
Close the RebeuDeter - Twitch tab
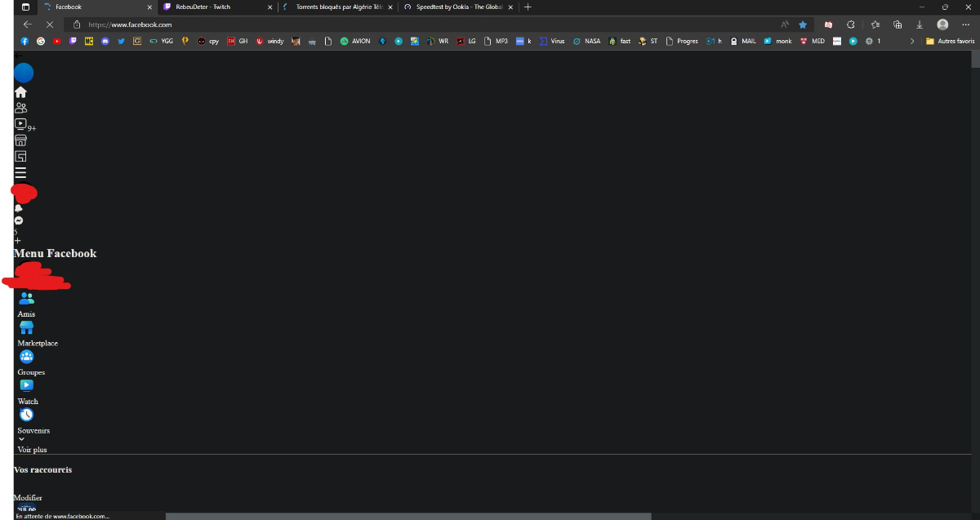269,7
